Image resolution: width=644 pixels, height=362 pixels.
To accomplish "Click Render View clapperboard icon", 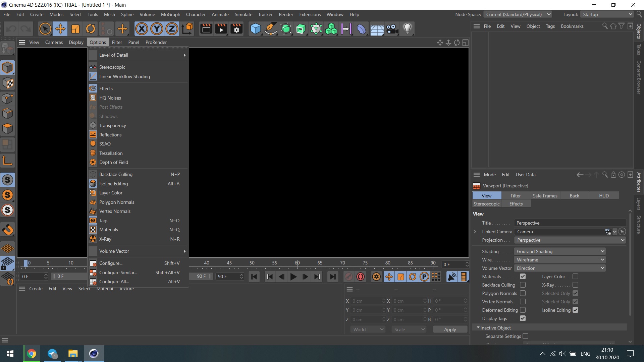I will click(x=206, y=29).
